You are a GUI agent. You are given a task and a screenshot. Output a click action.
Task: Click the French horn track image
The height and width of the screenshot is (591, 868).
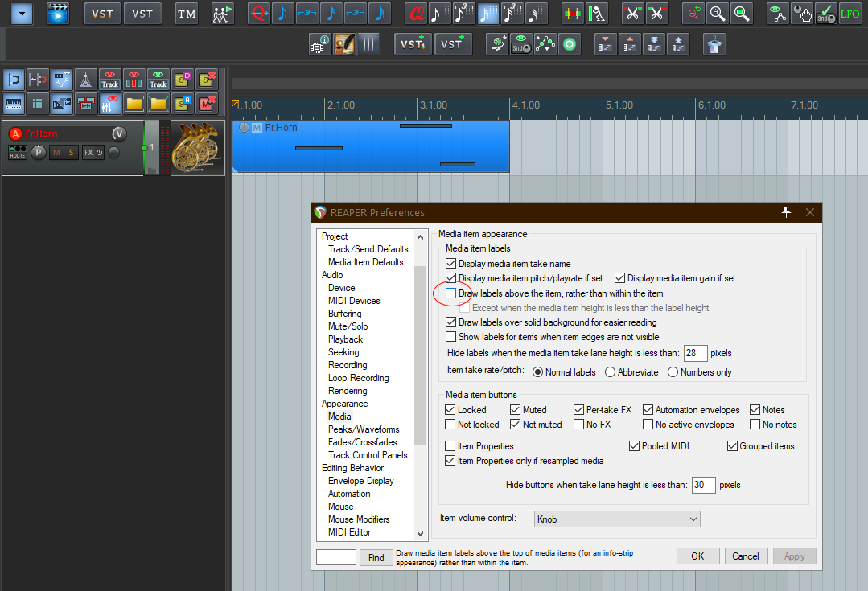coord(198,149)
